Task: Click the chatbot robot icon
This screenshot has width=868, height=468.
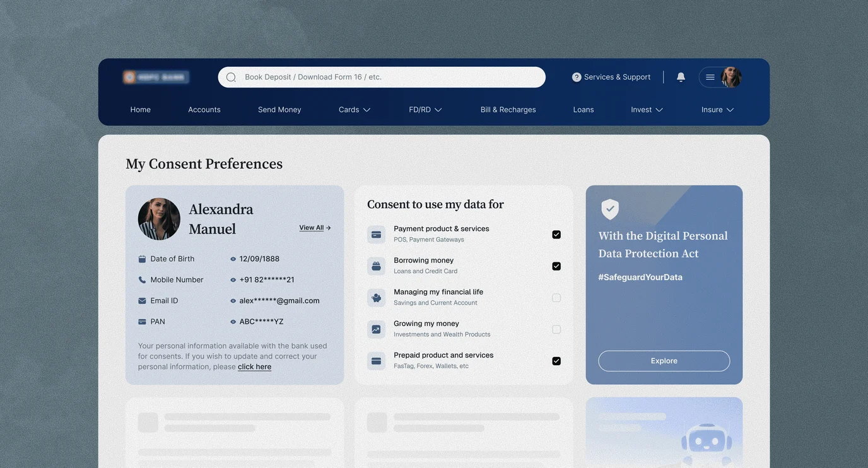Action: [705, 445]
